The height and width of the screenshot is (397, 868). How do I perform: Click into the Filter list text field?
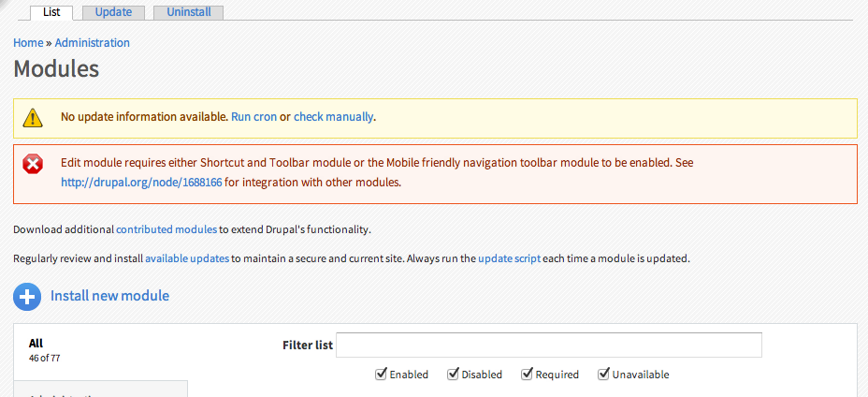click(x=549, y=345)
